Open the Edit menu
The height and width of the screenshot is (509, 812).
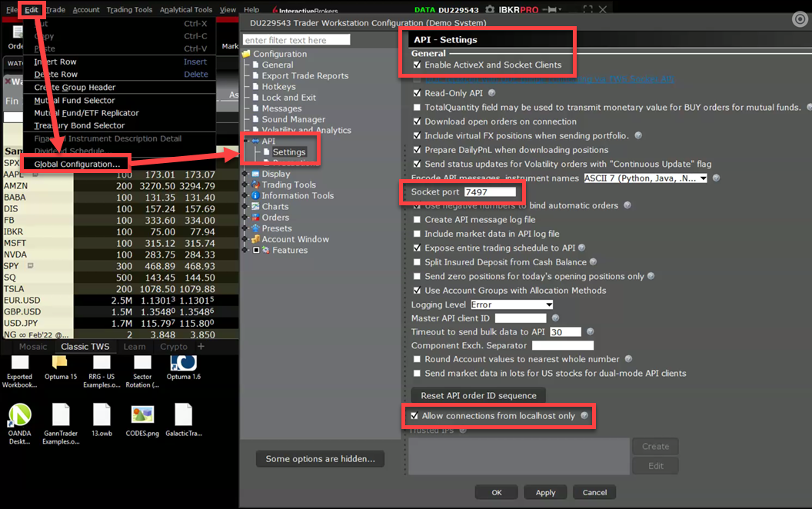[x=32, y=10]
